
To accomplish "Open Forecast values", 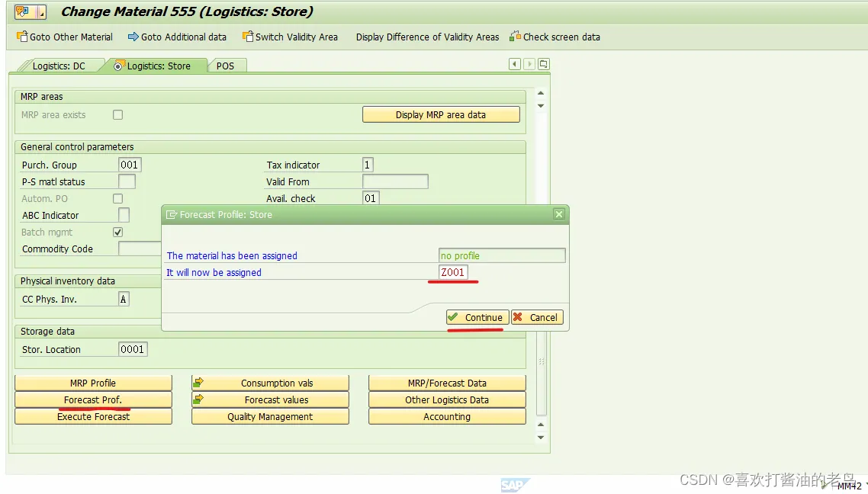I will tap(270, 400).
